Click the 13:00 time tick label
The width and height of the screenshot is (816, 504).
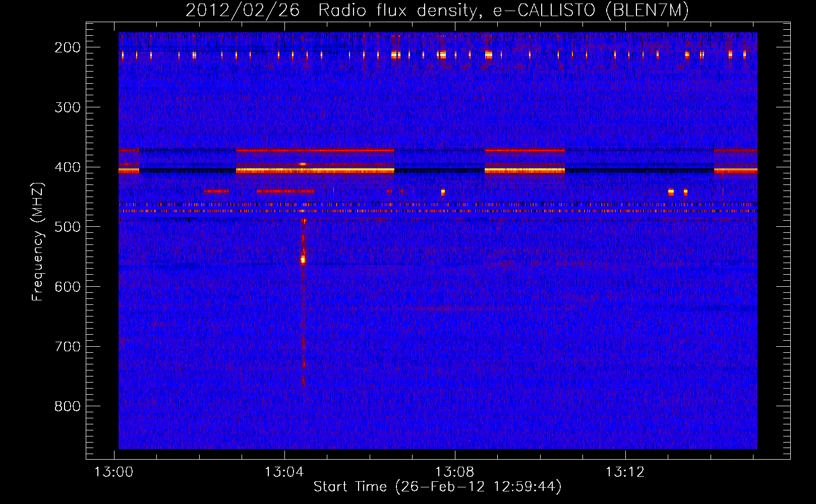point(114,472)
